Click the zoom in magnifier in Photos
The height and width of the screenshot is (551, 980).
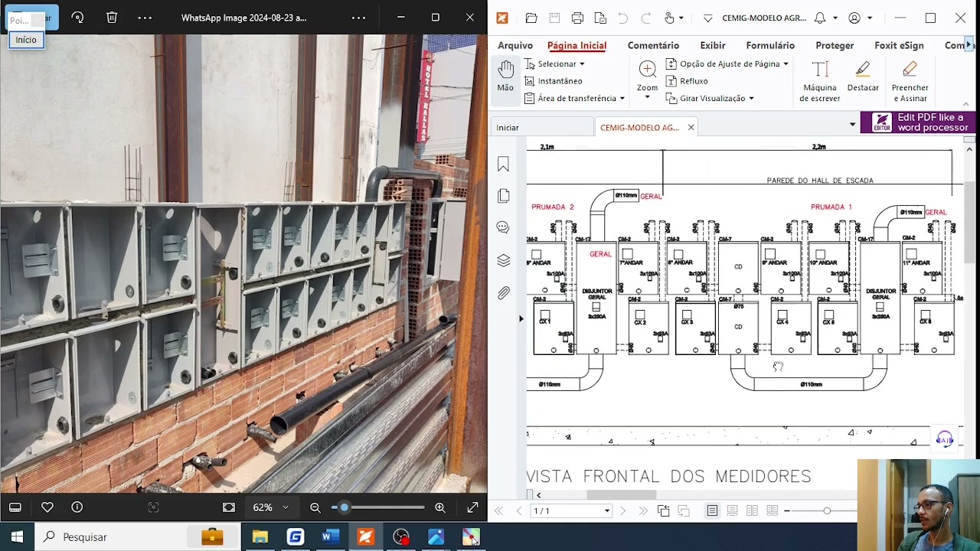pos(440,507)
